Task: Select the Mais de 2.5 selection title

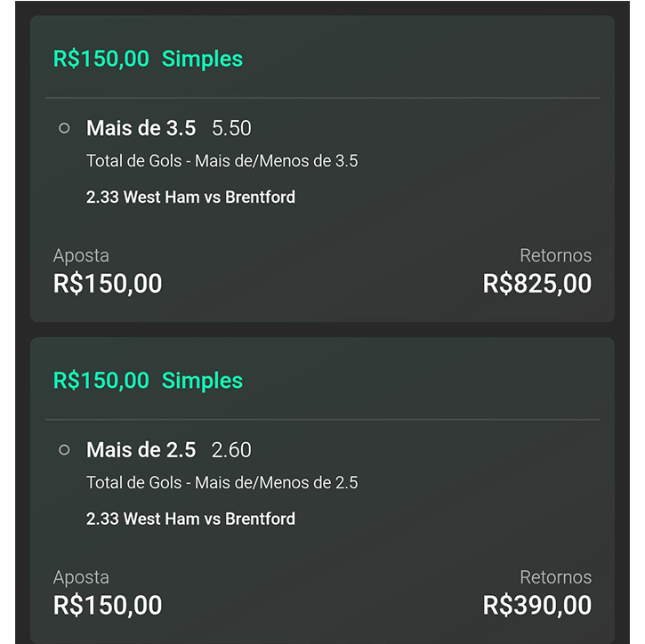Action: click(x=141, y=450)
